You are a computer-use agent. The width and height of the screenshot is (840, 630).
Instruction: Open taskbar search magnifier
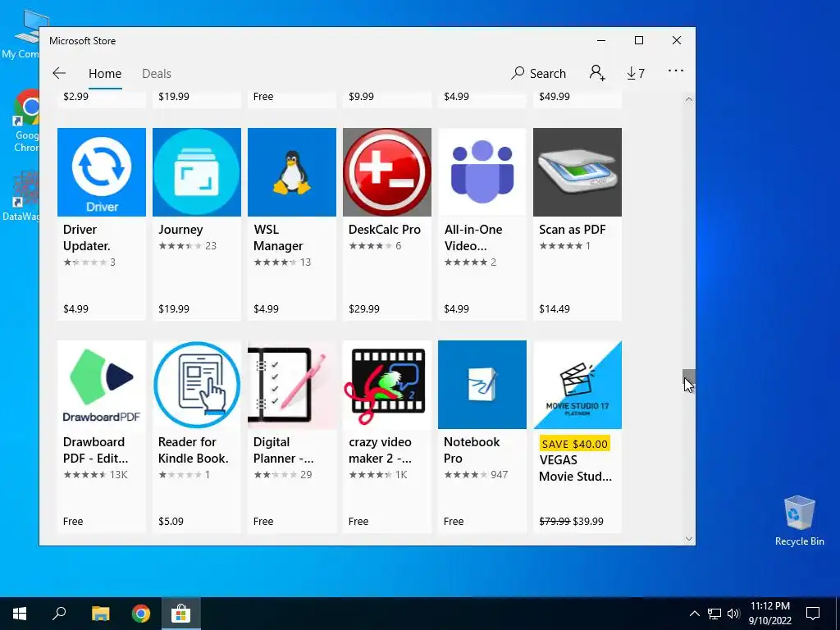point(59,614)
